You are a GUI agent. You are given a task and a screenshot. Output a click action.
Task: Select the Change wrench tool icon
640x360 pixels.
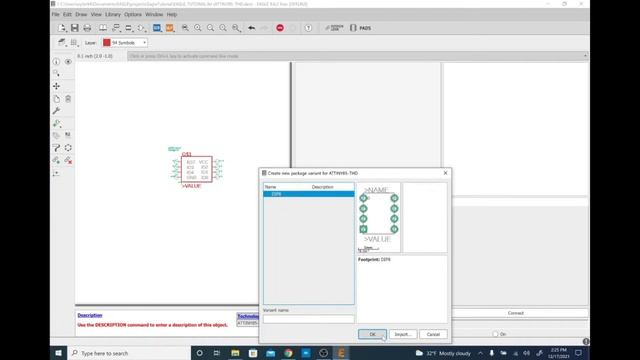[x=56, y=111]
